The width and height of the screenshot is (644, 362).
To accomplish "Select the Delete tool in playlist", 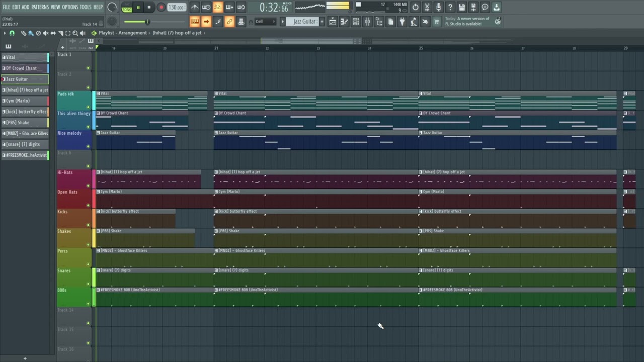I will point(38,33).
